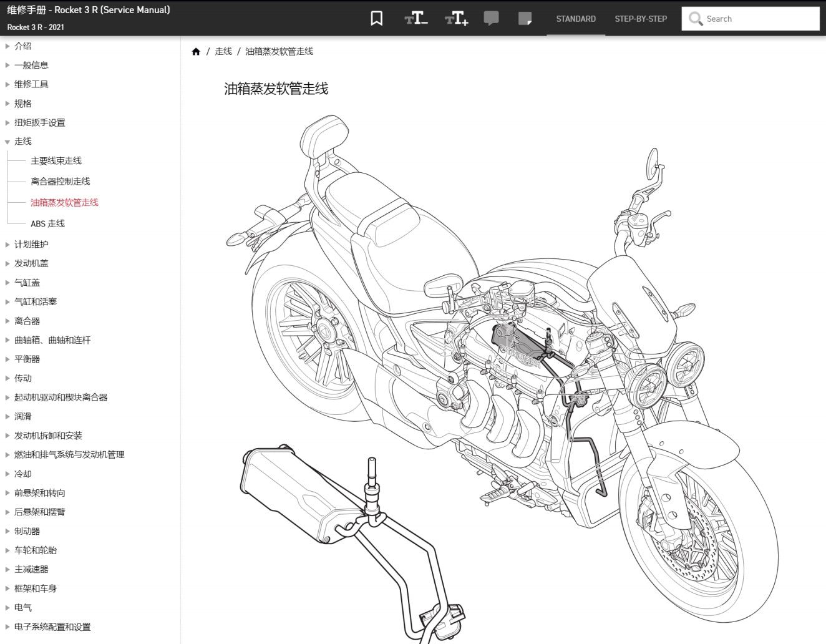
Task: Click the sticky note icon
Action: pos(525,19)
